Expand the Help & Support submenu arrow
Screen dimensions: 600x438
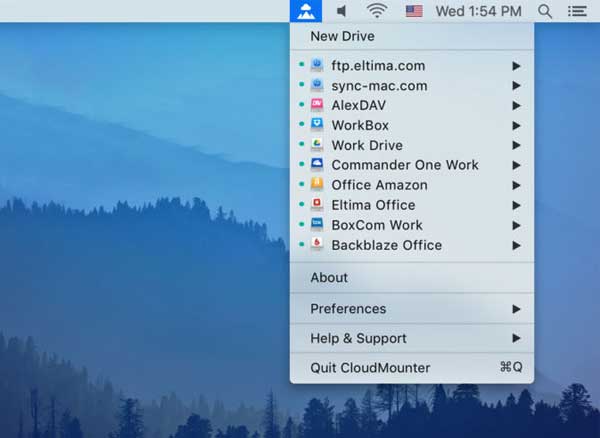(517, 338)
